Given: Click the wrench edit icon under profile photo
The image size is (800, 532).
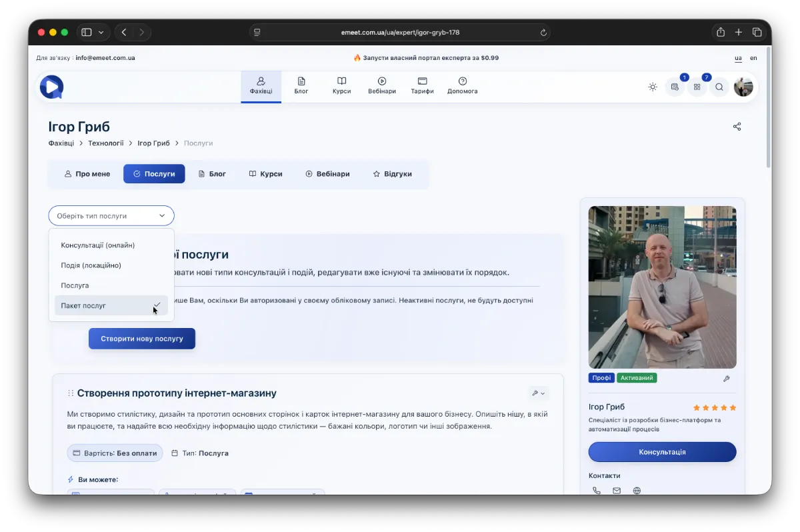Looking at the screenshot, I should pyautogui.click(x=726, y=379).
